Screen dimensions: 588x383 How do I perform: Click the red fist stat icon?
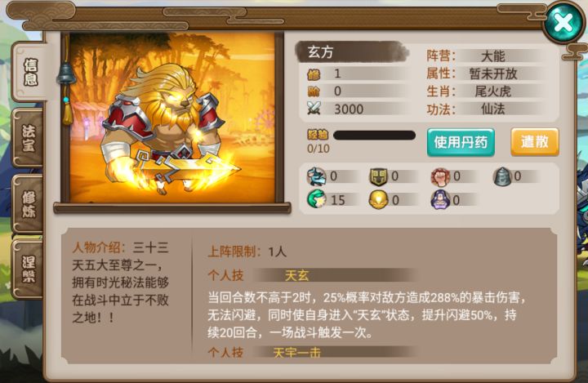(x=440, y=176)
